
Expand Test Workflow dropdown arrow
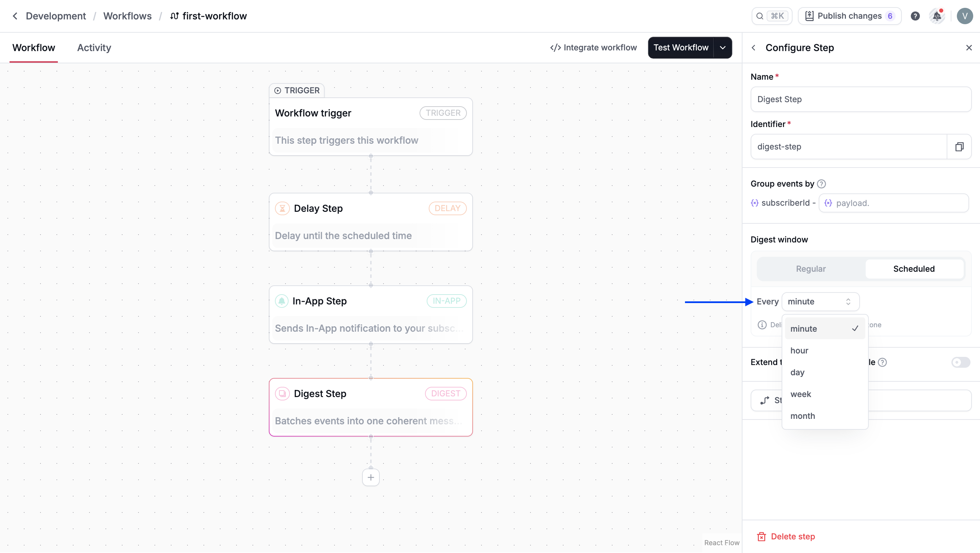[x=723, y=47]
